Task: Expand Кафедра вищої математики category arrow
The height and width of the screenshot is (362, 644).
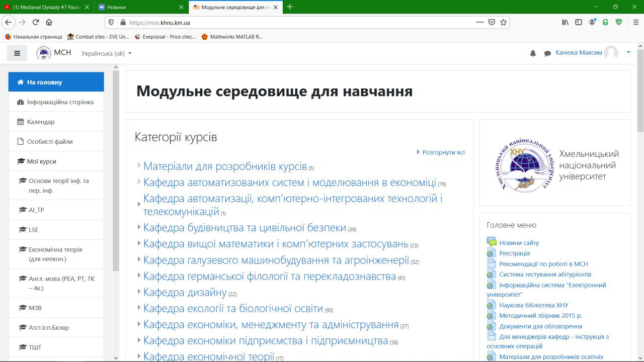Action: pos(139,243)
